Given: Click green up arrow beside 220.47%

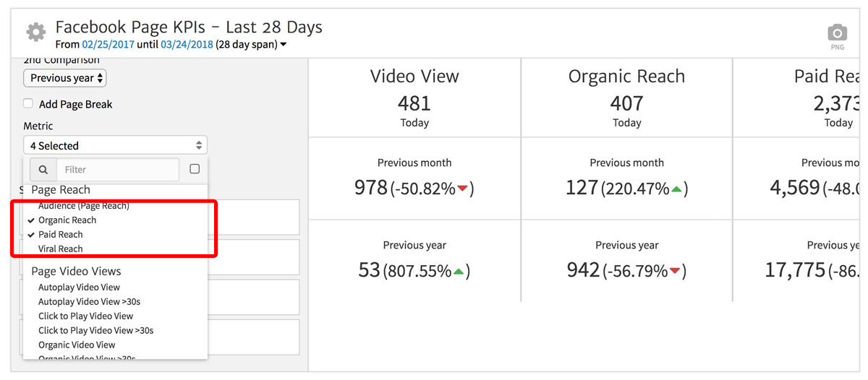Looking at the screenshot, I should (x=676, y=189).
